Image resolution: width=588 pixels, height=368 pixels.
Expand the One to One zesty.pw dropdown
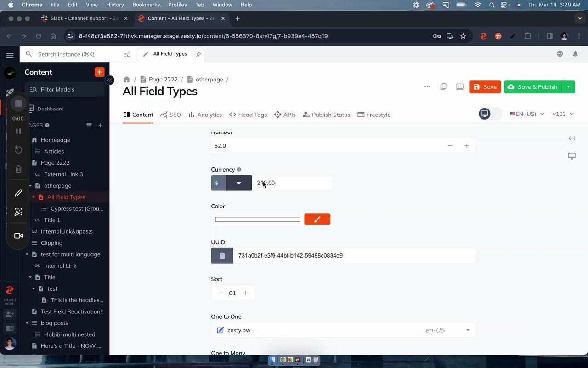[x=468, y=330]
